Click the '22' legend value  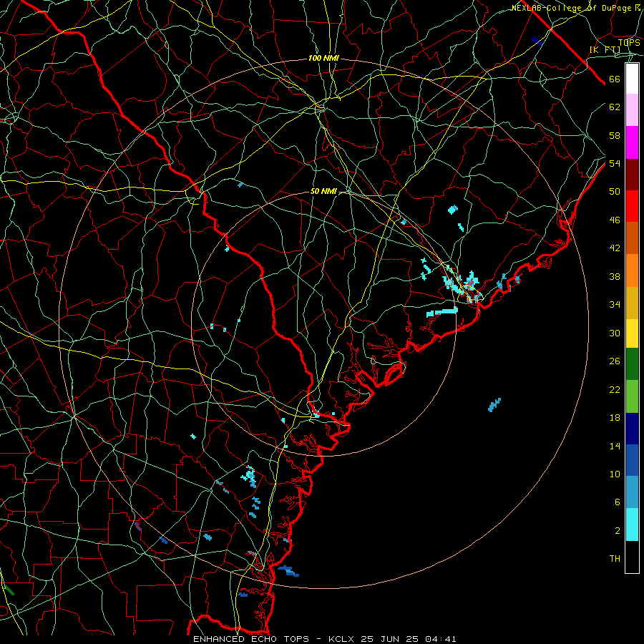click(615, 389)
